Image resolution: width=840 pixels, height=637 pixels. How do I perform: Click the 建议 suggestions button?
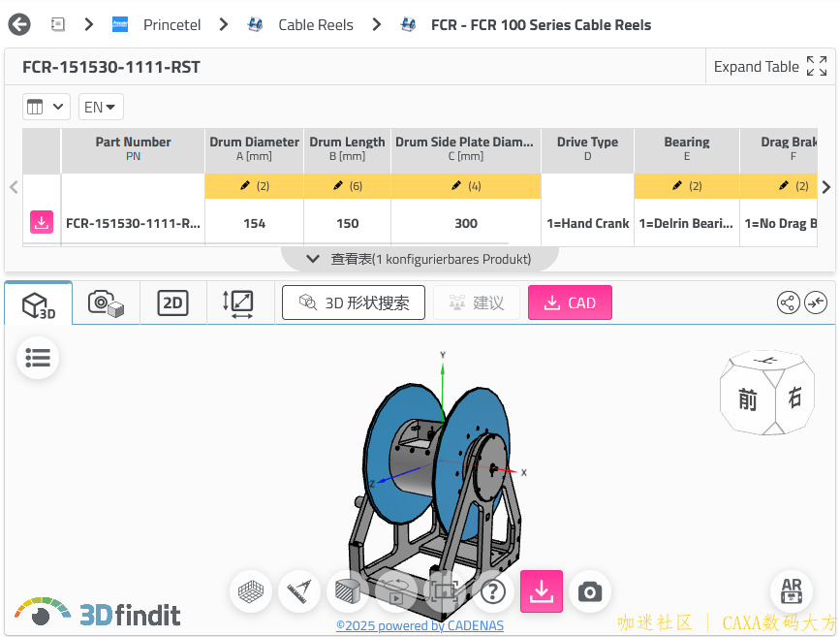[477, 303]
